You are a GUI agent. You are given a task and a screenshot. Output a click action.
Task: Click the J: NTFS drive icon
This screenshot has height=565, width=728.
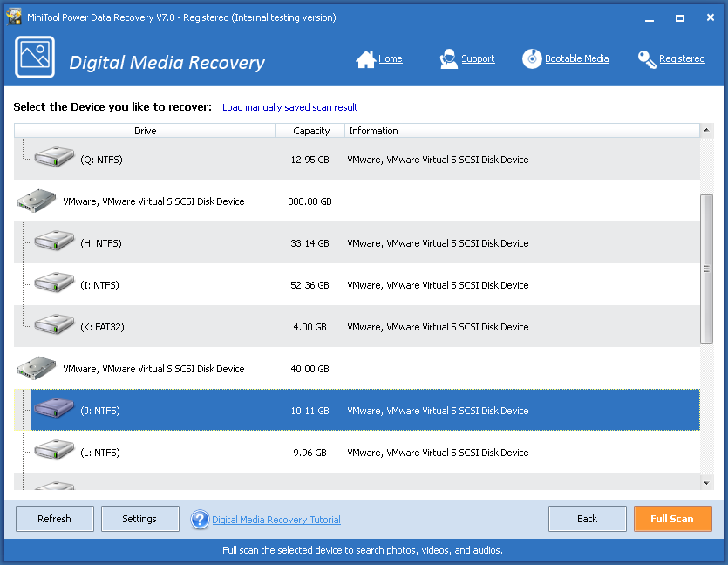tap(54, 407)
